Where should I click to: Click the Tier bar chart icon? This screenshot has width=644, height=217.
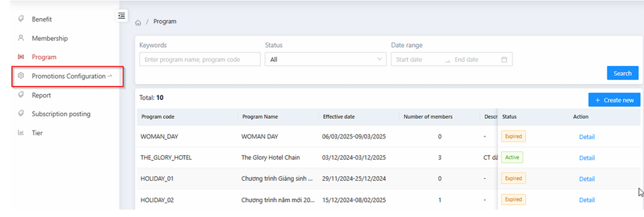point(21,132)
